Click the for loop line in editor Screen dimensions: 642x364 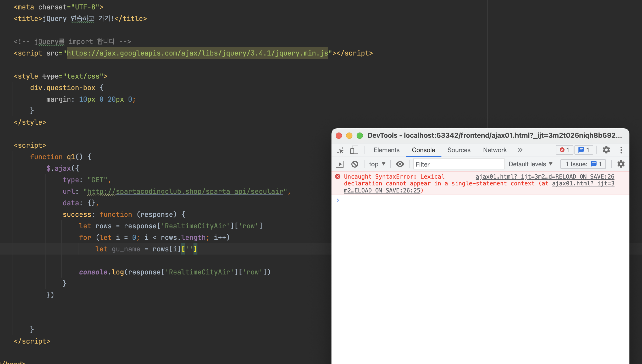pyautogui.click(x=154, y=238)
